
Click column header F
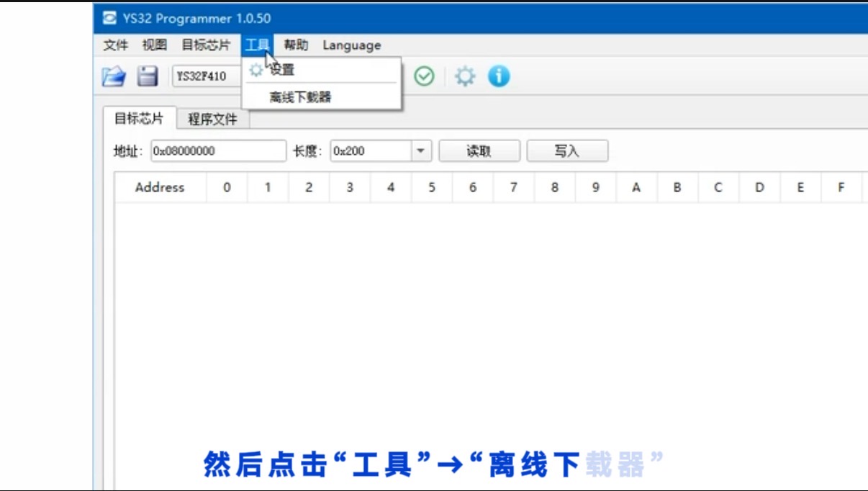pyautogui.click(x=841, y=187)
